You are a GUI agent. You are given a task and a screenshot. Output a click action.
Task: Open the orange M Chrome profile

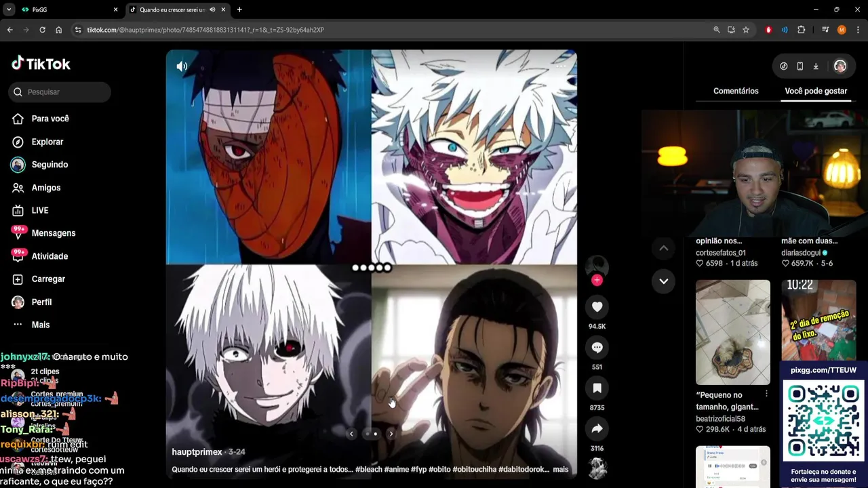pos(842,30)
